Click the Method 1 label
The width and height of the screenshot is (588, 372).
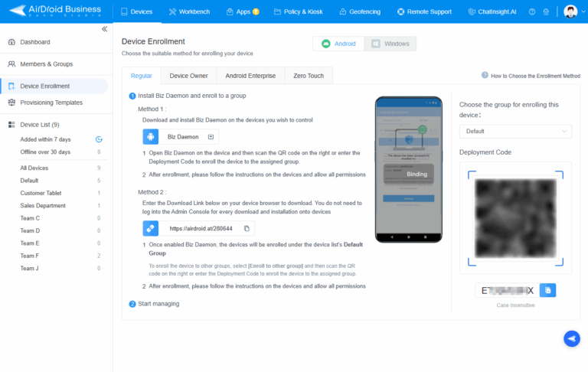(152, 109)
